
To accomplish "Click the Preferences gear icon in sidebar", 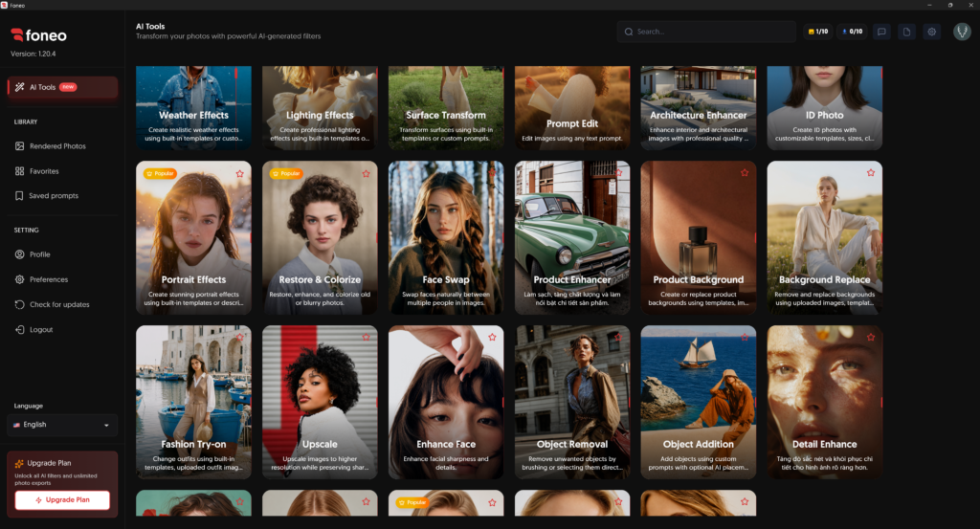I will pos(19,279).
